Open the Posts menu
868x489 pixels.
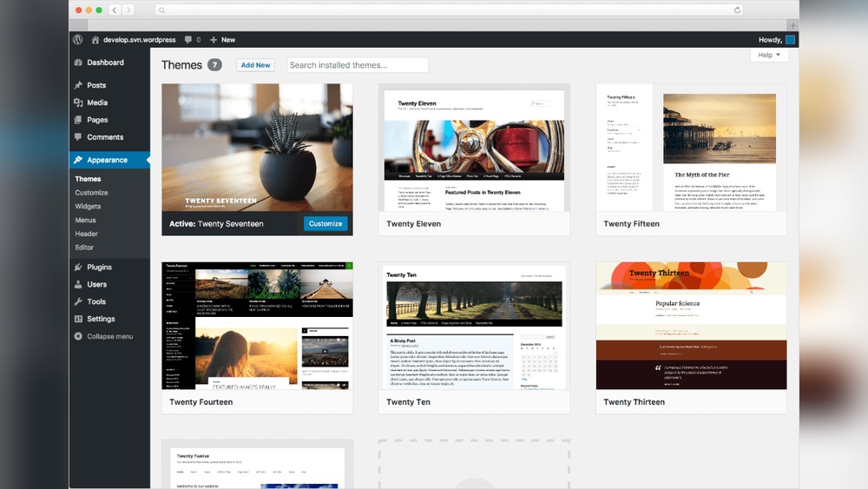click(x=96, y=85)
